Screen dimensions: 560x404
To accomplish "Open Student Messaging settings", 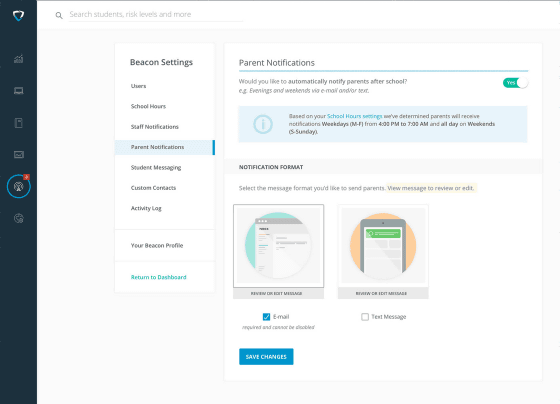I will click(x=156, y=168).
